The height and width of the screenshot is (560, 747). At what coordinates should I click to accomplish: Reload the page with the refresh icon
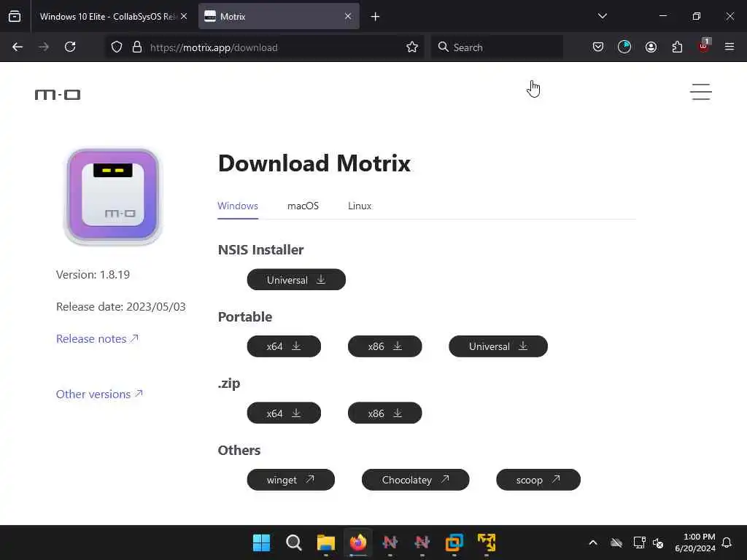coord(70,47)
